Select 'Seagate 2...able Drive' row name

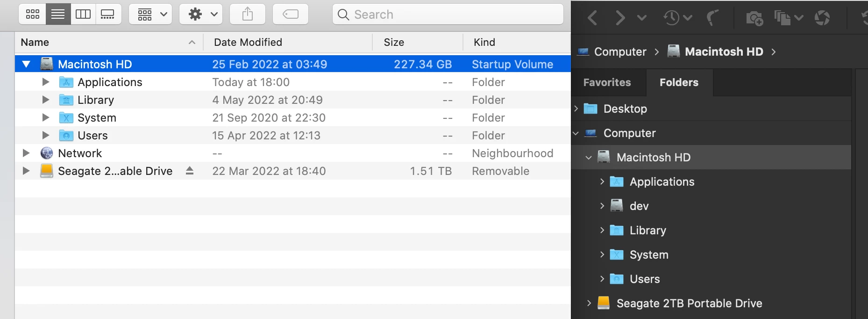coord(115,171)
